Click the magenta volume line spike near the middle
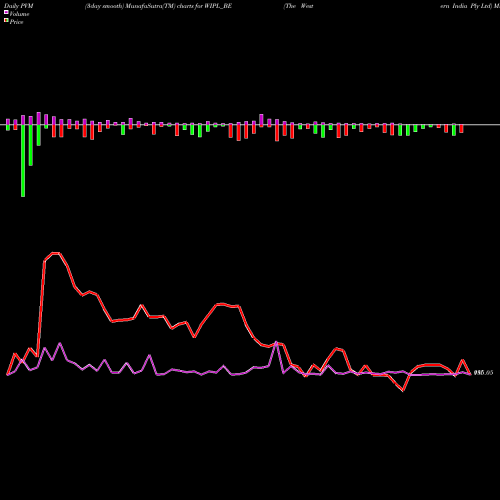 coord(276,342)
